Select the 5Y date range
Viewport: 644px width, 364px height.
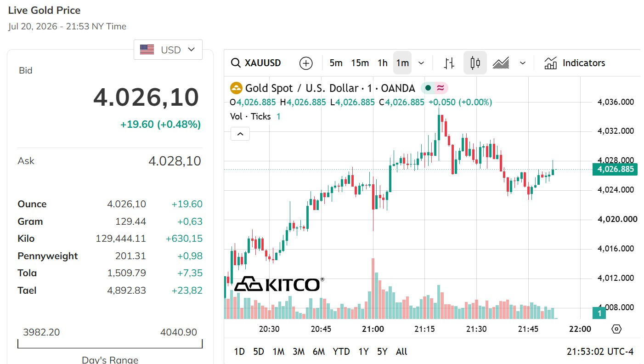coord(382,352)
